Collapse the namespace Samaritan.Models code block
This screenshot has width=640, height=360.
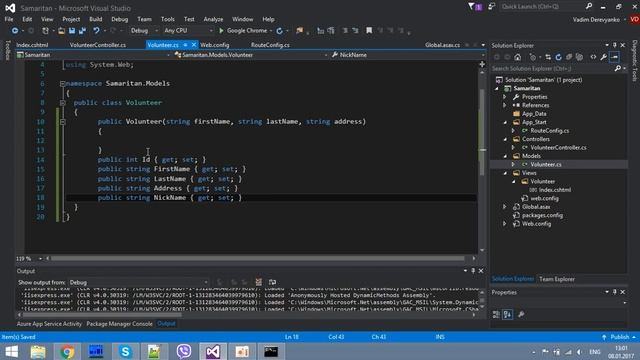click(x=62, y=84)
